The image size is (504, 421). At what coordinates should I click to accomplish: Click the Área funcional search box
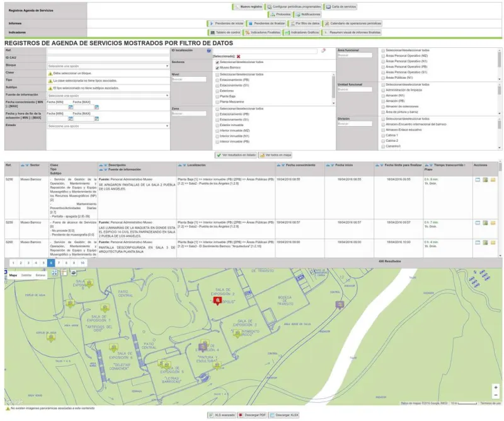tap(355, 55)
